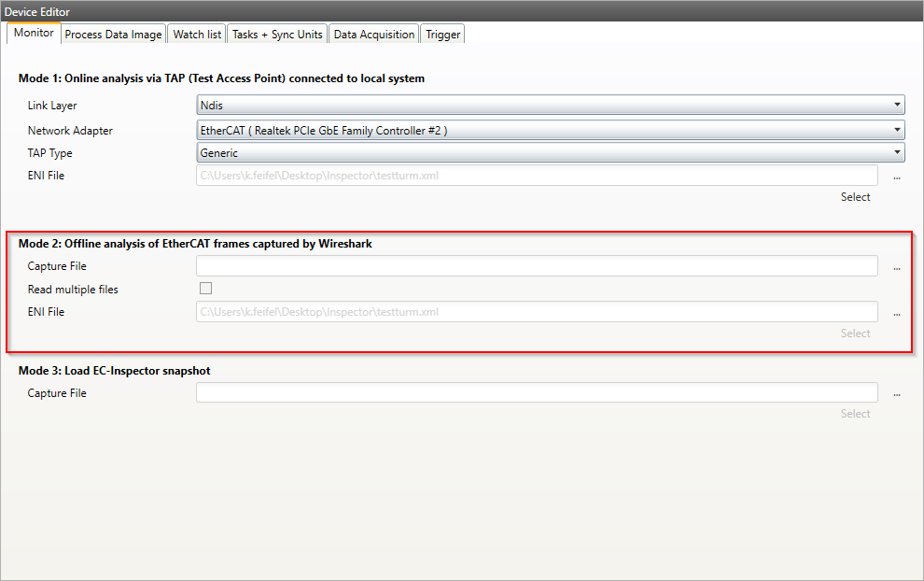Image resolution: width=924 pixels, height=581 pixels.
Task: Open the Network Adapter combo box
Action: [x=541, y=130]
